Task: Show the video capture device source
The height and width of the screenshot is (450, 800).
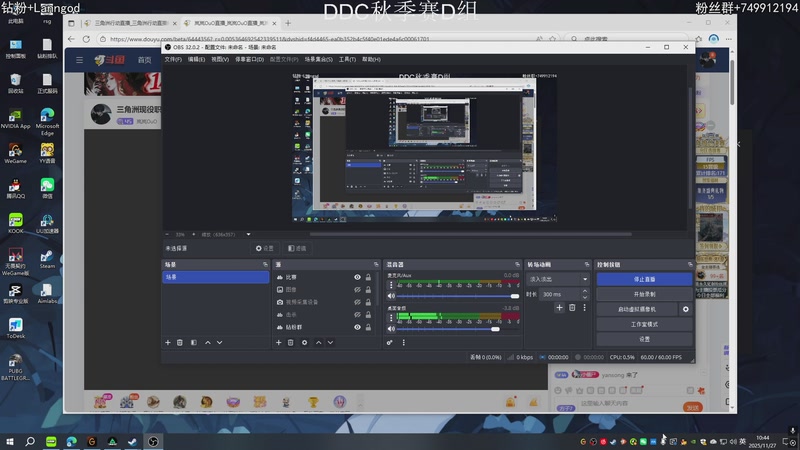Action: point(357,302)
